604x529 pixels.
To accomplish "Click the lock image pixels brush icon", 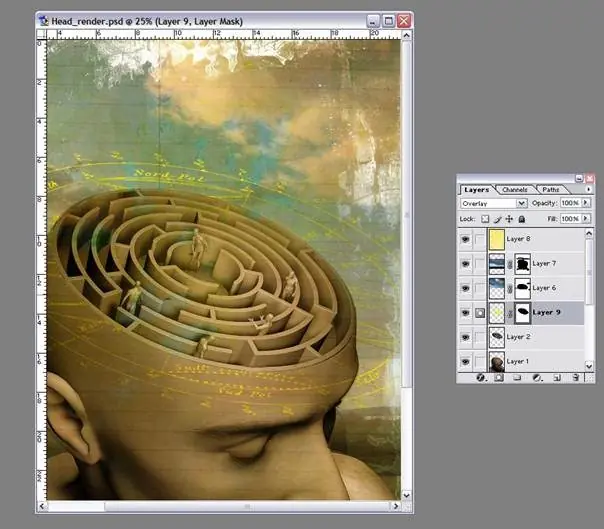I will [497, 218].
